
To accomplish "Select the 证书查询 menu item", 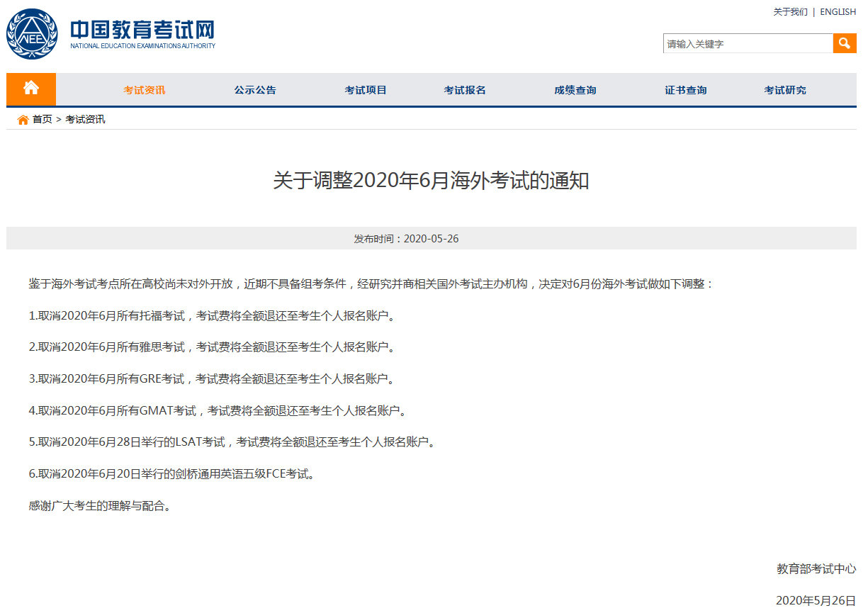I will click(x=686, y=90).
